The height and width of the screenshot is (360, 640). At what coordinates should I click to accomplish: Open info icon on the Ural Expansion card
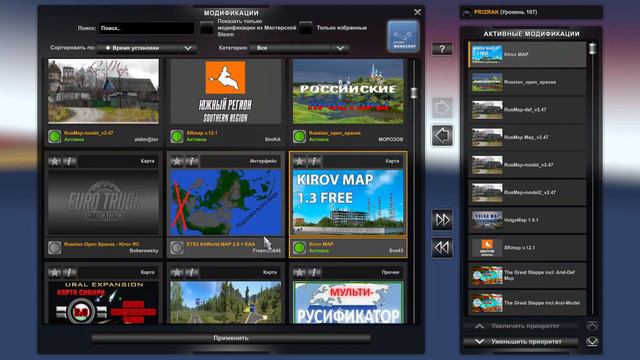[69, 272]
